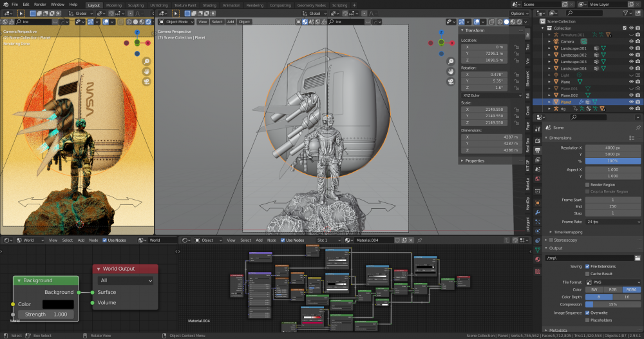644x339 pixels.
Task: Uncheck the File Extensions checkbox
Action: point(587,266)
